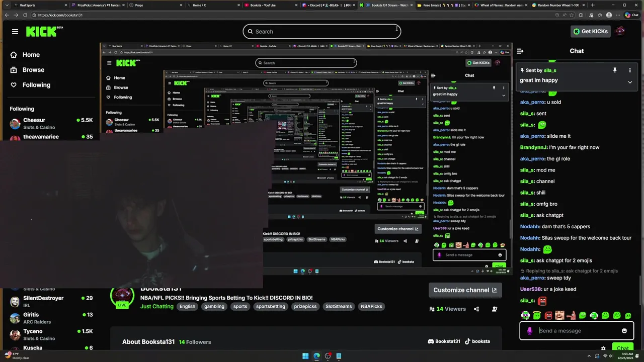Click the prizepicks tag
644x362 pixels.
tap(305, 306)
